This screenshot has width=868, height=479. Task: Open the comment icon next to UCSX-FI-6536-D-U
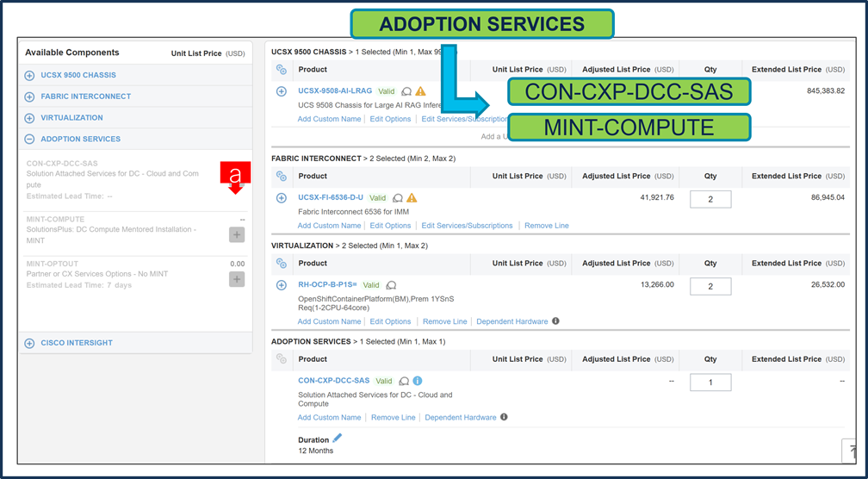[x=398, y=197]
